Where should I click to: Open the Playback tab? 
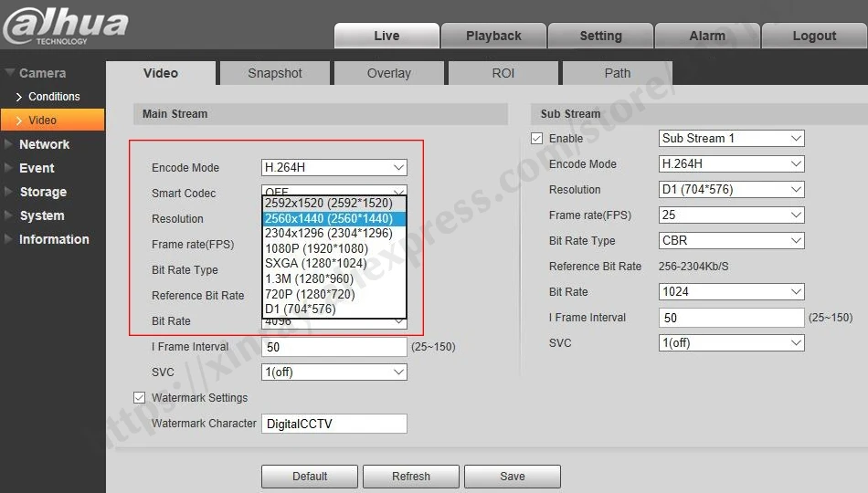(x=493, y=36)
